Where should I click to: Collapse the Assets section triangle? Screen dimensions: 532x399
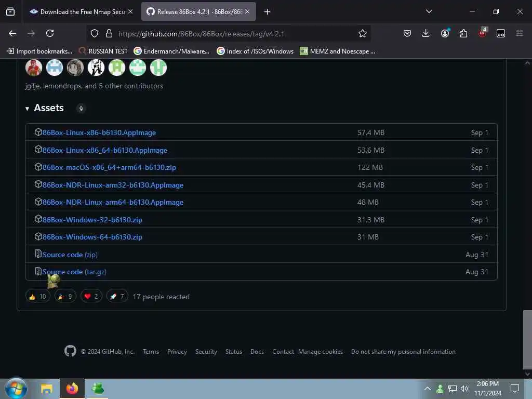coord(27,109)
